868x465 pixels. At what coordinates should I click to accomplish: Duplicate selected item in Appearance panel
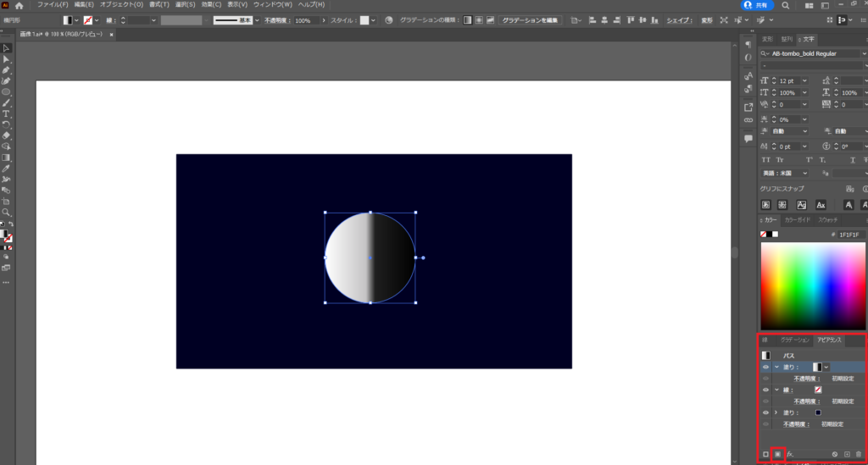(x=847, y=455)
